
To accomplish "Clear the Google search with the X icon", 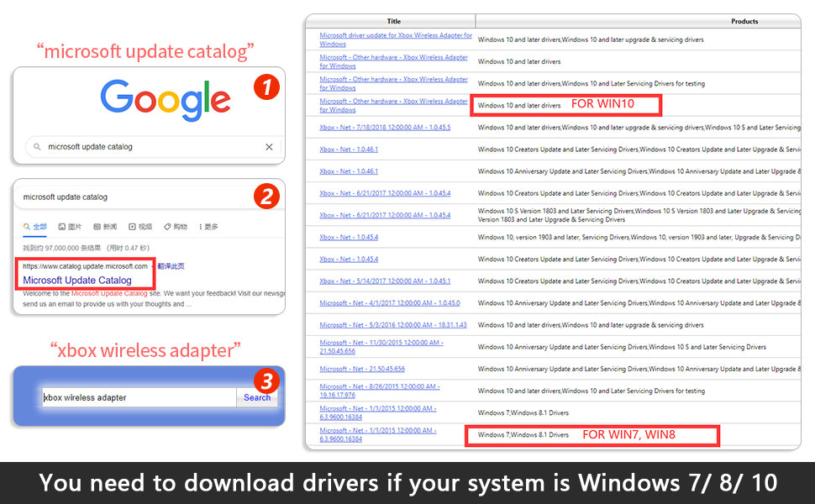I will pyautogui.click(x=269, y=147).
